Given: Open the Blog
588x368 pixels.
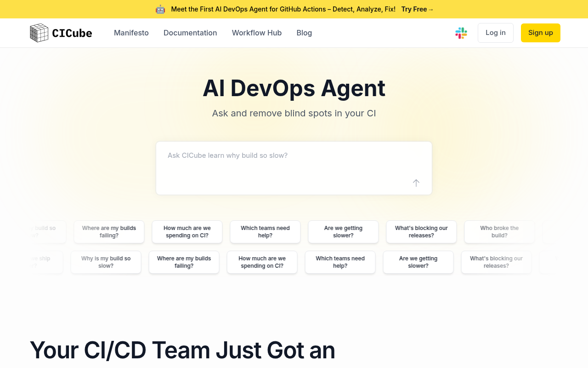Looking at the screenshot, I should [304, 33].
